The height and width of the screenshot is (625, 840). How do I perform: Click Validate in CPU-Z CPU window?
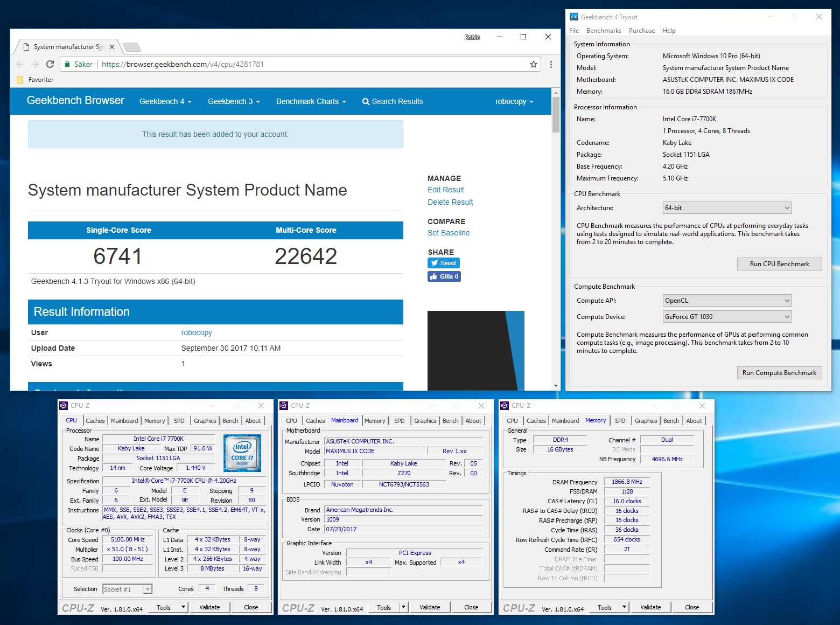209,607
